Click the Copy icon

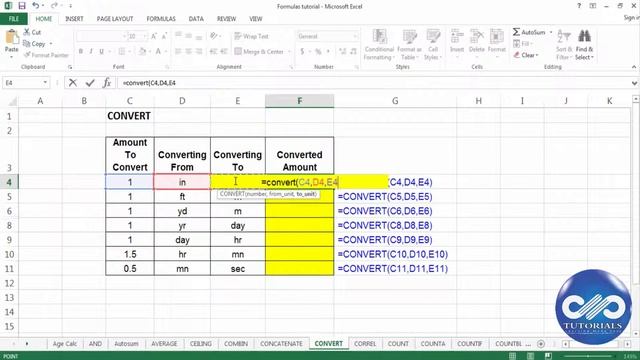27,43
